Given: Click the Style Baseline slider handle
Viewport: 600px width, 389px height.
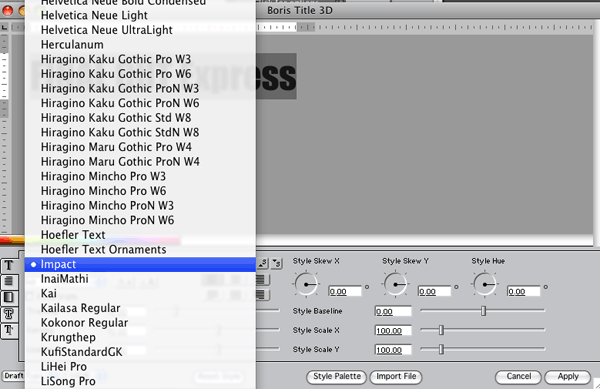Looking at the screenshot, I should [483, 311].
